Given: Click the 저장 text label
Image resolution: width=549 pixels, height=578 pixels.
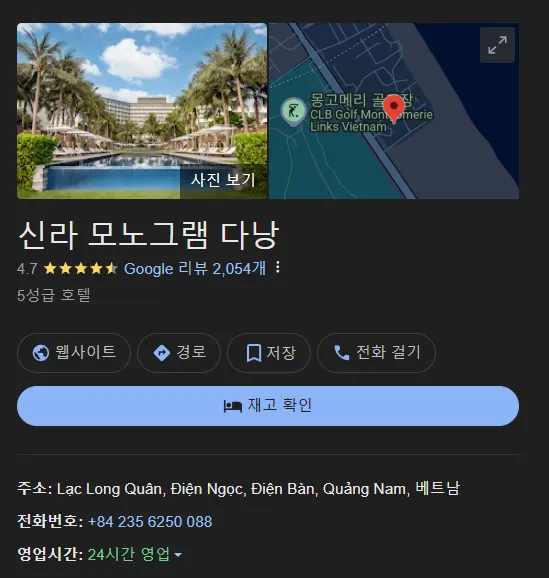Looking at the screenshot, I should pos(281,353).
